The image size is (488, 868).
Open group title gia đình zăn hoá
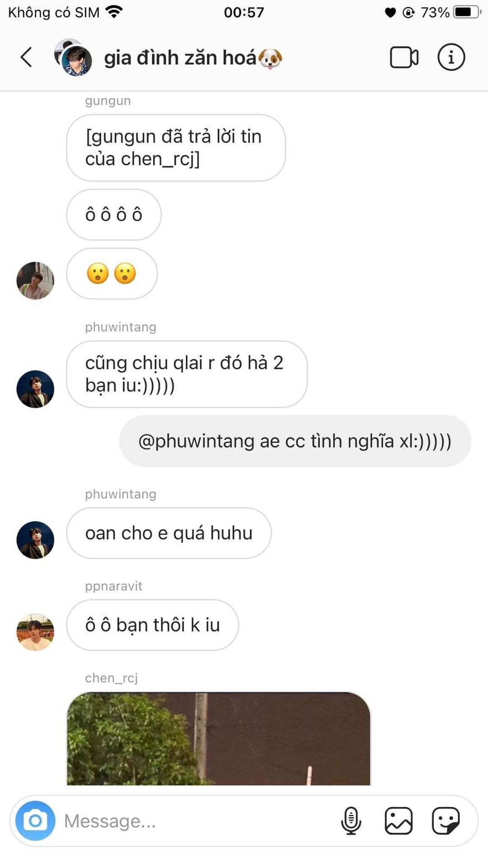pos(193,58)
